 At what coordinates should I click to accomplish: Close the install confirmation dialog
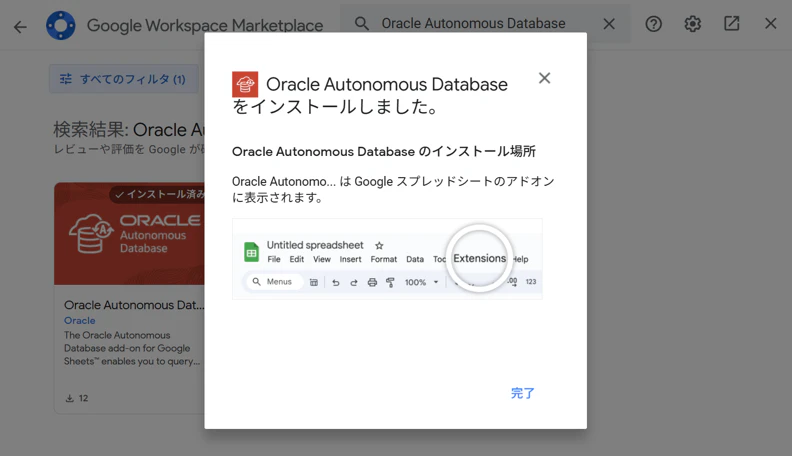click(x=544, y=78)
